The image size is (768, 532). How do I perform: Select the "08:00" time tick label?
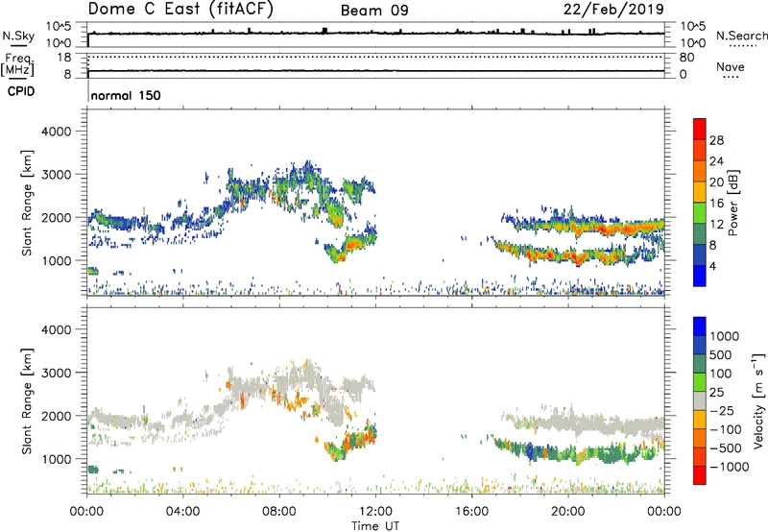click(279, 512)
